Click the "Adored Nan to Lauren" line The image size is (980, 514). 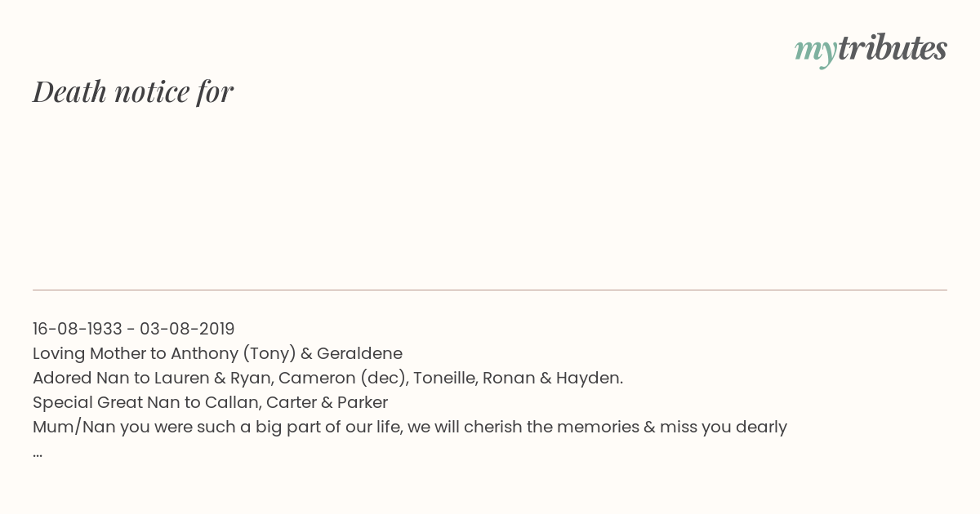click(x=327, y=378)
